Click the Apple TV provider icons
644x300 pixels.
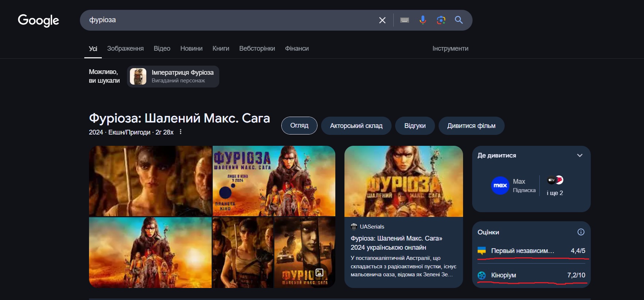pyautogui.click(x=555, y=180)
